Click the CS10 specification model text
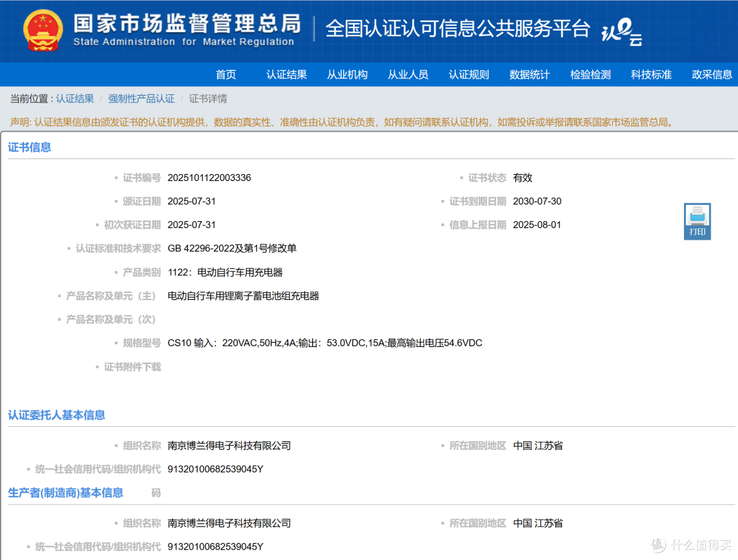738x560 pixels. (325, 343)
